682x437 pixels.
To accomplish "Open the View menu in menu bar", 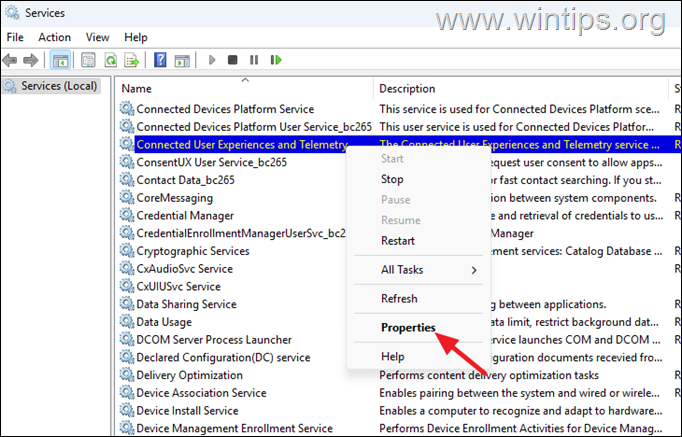I will pyautogui.click(x=98, y=37).
